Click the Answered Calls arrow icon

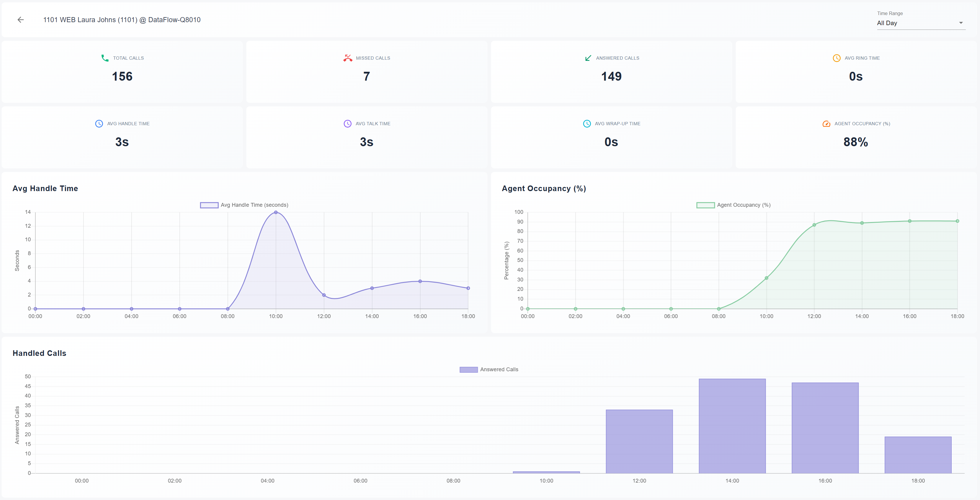[x=588, y=58]
